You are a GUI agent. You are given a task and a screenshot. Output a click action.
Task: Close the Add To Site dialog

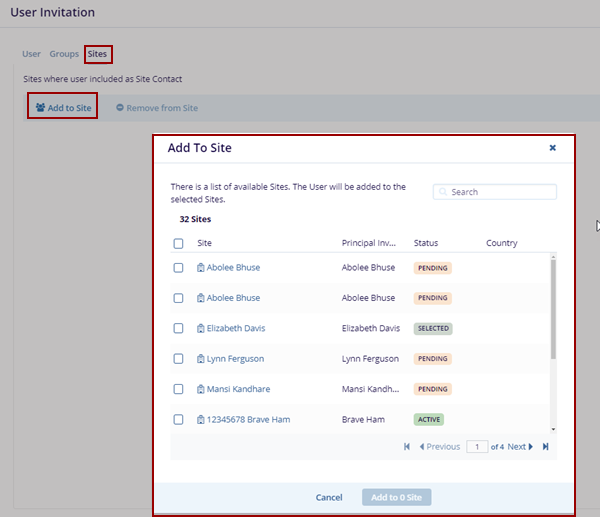click(x=552, y=148)
